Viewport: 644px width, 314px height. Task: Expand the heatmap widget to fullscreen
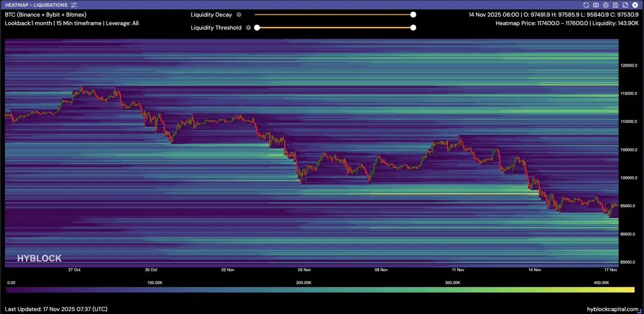[625, 5]
